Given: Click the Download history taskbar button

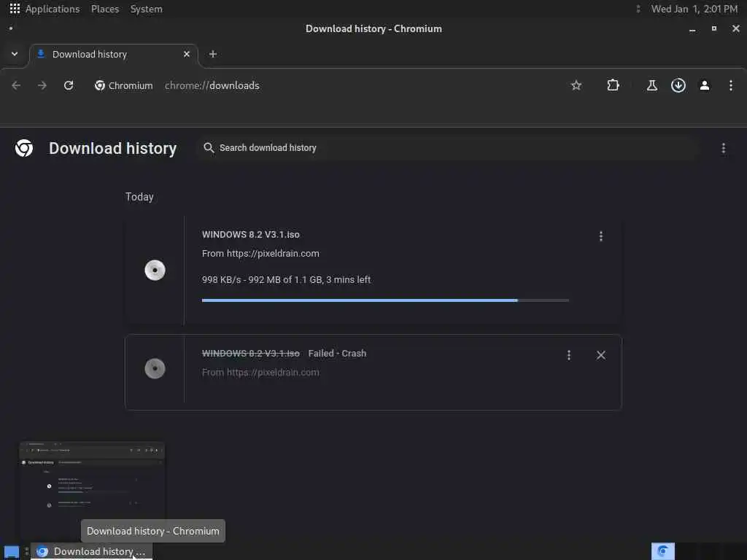Looking at the screenshot, I should tap(91, 551).
